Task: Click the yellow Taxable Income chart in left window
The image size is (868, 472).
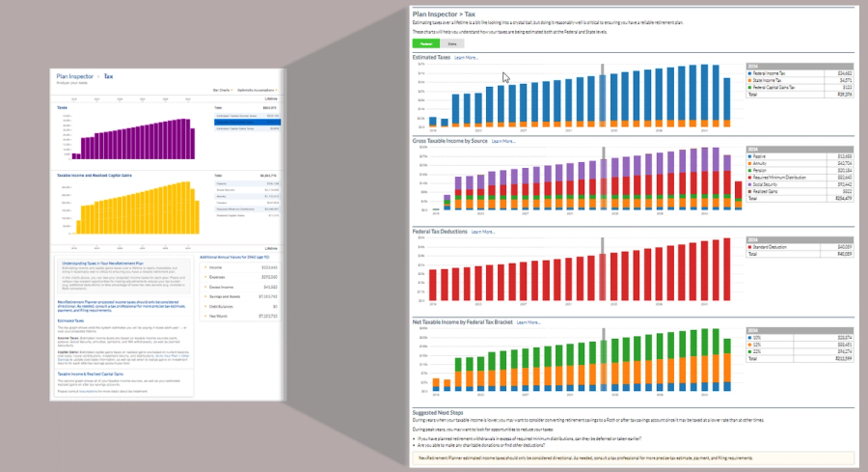Action: point(138,208)
